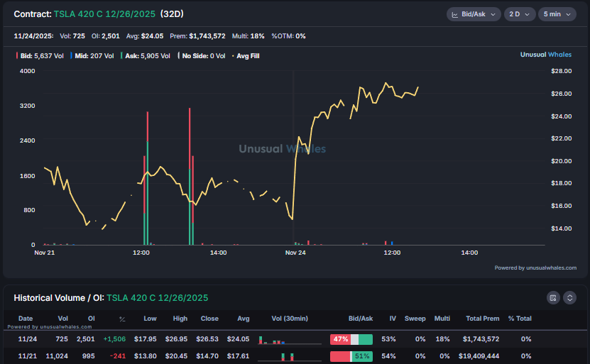Click the $13.80 low price cell
The image size is (590, 364).
146,355
